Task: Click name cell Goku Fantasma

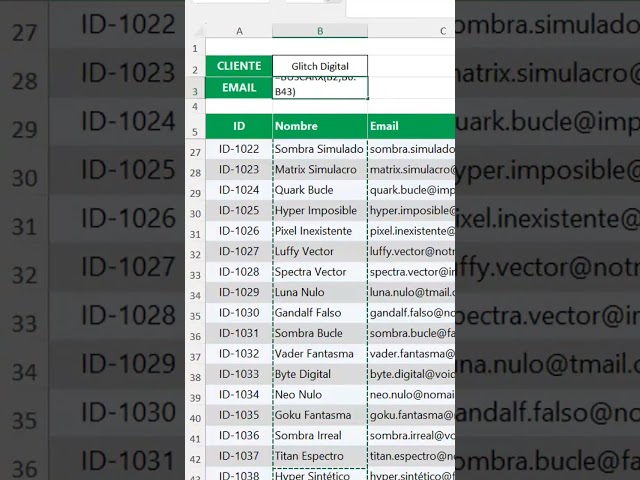Action: (320, 415)
